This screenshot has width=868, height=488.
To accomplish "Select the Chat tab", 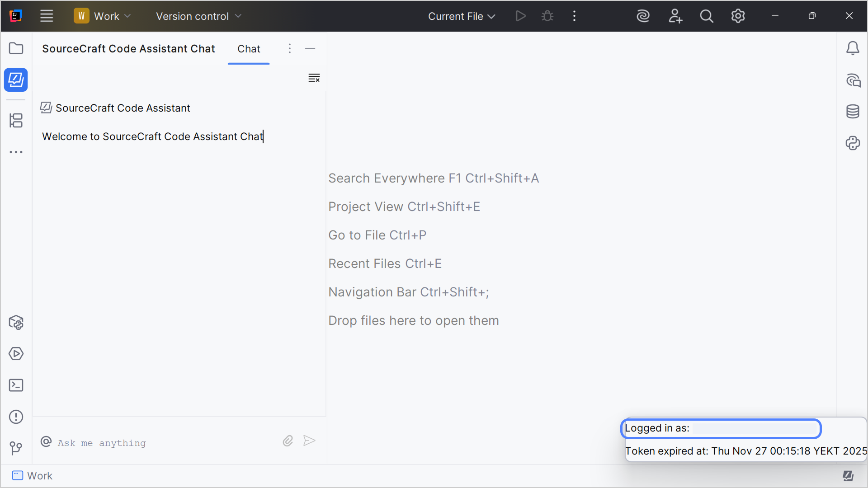I will click(x=249, y=49).
